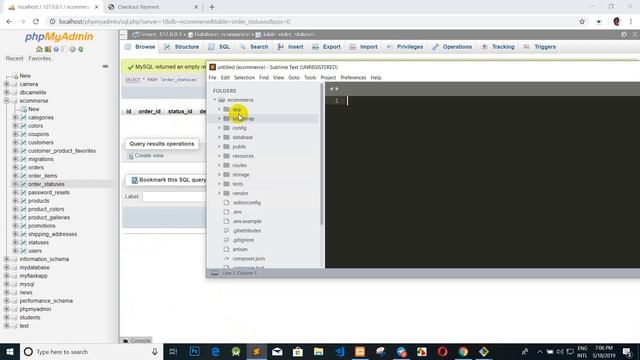The width and height of the screenshot is (640, 360).
Task: Bookmark this page with the star icon
Action: (x=582, y=22)
